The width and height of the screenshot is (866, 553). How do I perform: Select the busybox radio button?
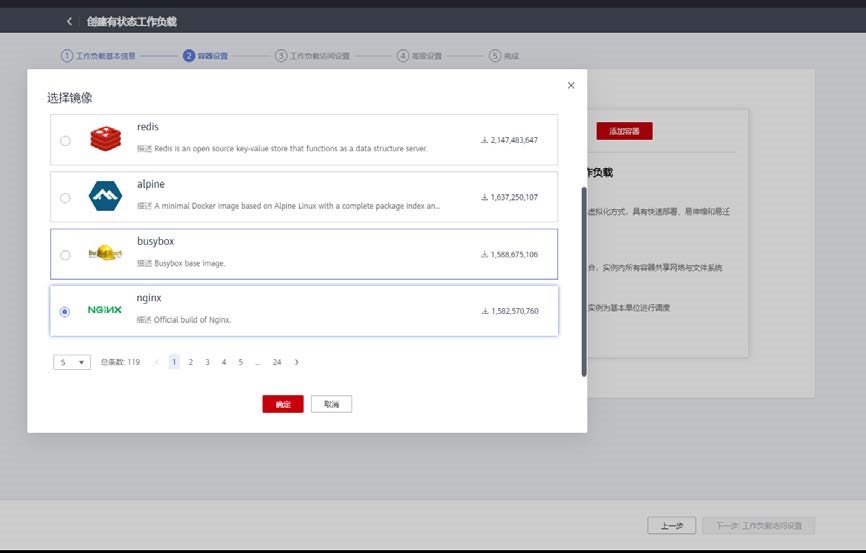(x=65, y=255)
